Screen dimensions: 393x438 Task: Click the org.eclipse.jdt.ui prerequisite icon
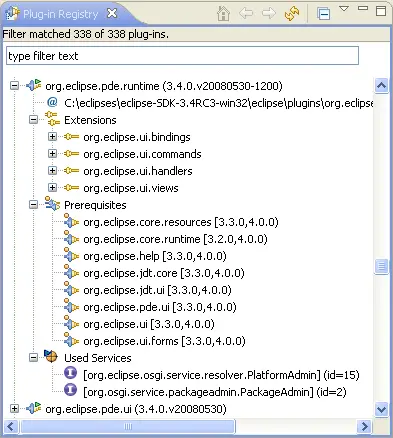(71, 289)
